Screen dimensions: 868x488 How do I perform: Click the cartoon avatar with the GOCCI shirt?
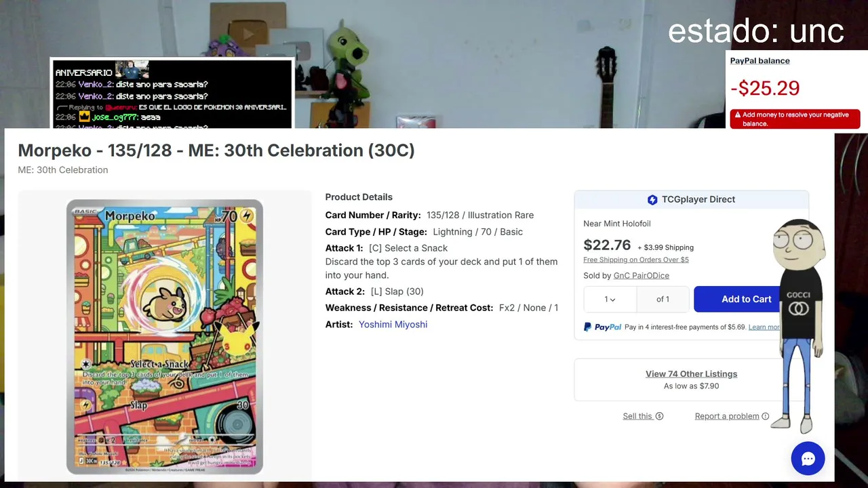coord(799,325)
